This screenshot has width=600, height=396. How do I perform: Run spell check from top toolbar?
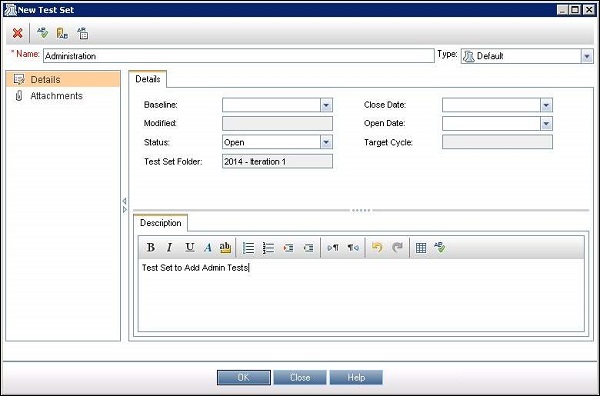(42, 33)
